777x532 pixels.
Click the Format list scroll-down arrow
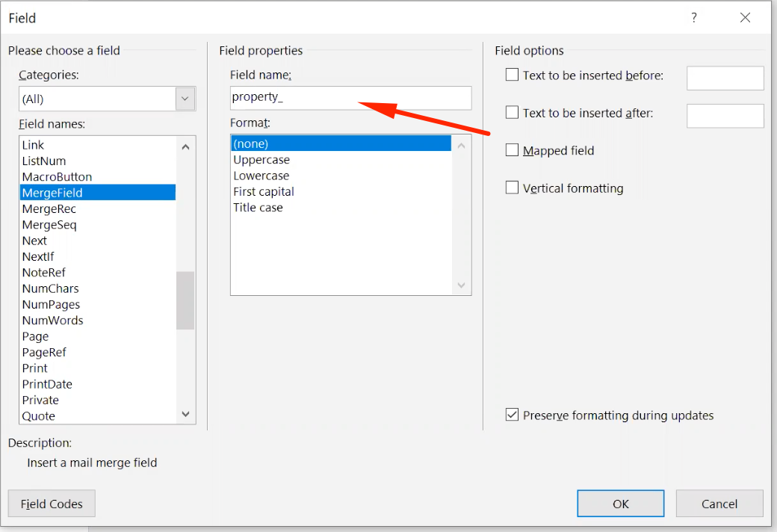(x=462, y=285)
